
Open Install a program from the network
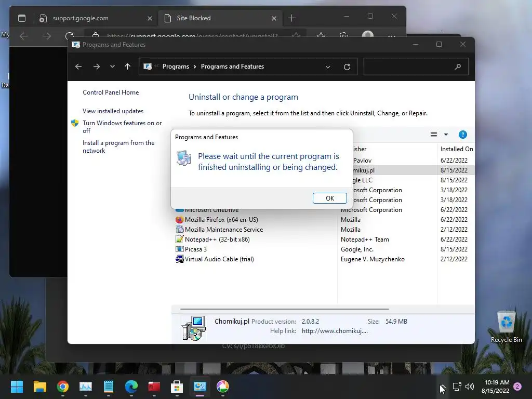point(118,147)
